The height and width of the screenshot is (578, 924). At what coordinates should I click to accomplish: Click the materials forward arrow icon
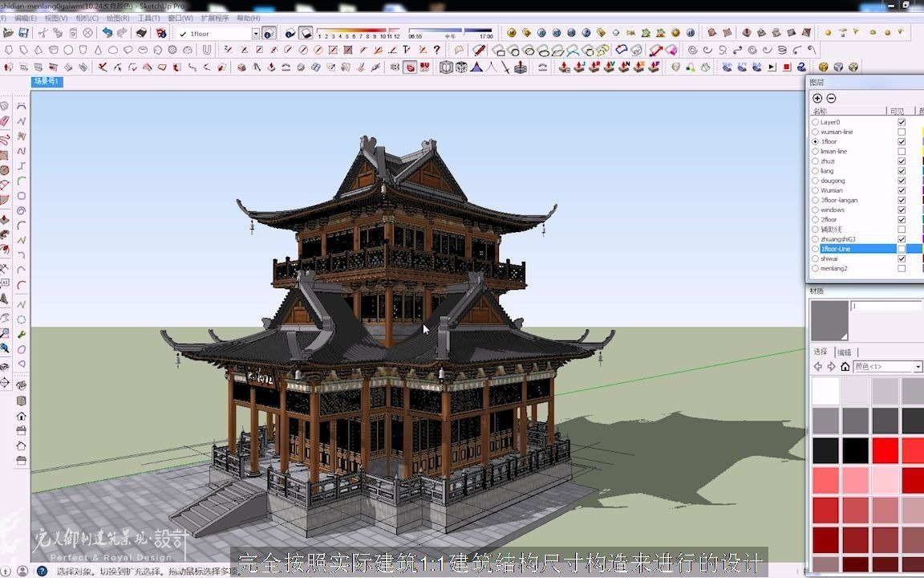[832, 367]
